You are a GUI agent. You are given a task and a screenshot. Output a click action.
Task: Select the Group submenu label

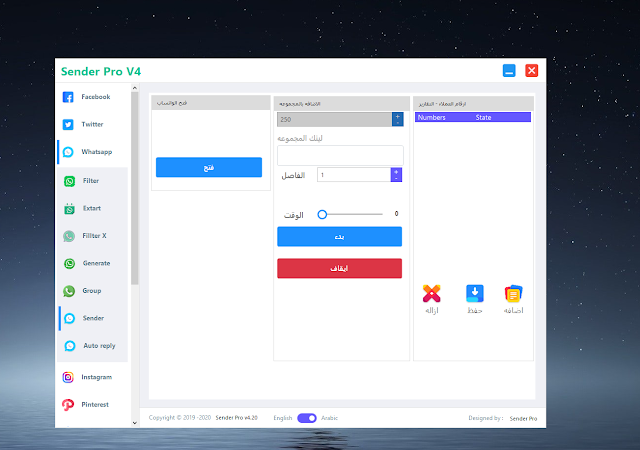[92, 291]
